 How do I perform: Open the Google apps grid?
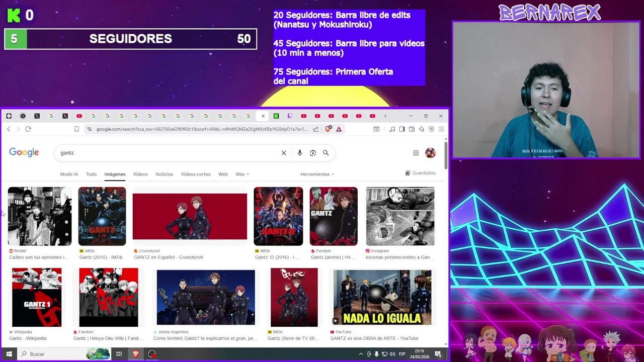tap(416, 153)
